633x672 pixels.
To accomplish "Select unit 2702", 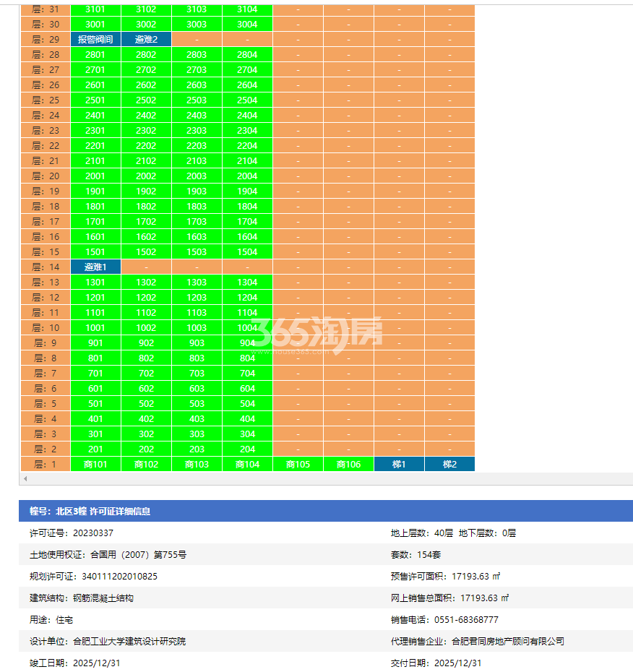I will coord(146,70).
